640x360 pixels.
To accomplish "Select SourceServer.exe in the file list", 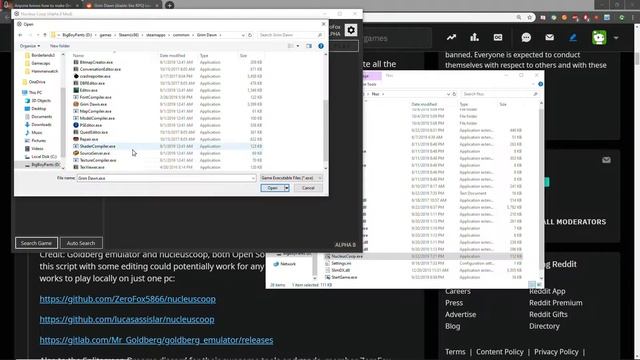I will pos(95,153).
